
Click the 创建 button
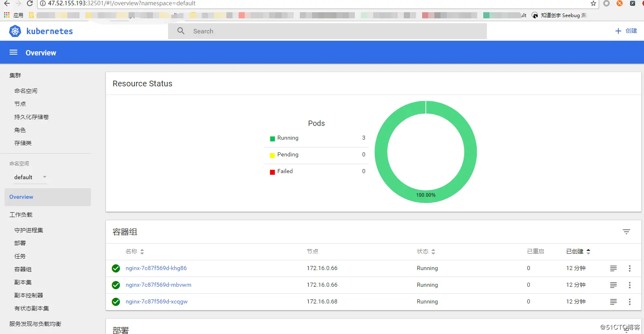point(626,31)
